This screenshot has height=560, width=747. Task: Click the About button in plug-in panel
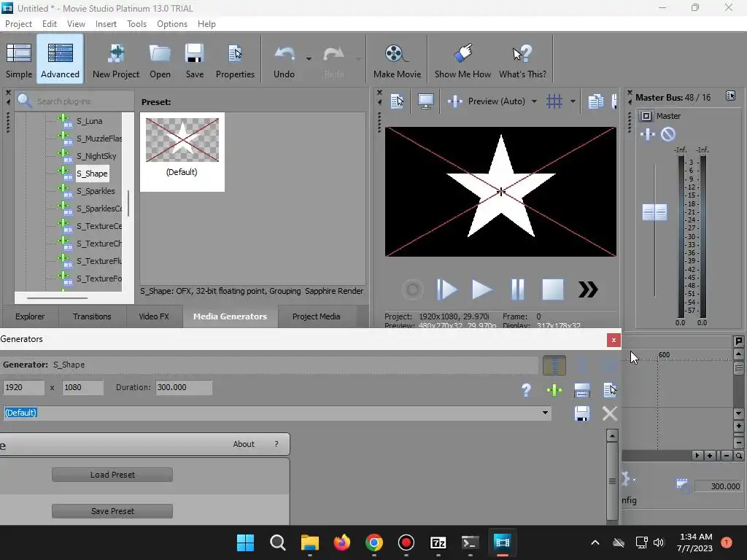[x=244, y=444]
